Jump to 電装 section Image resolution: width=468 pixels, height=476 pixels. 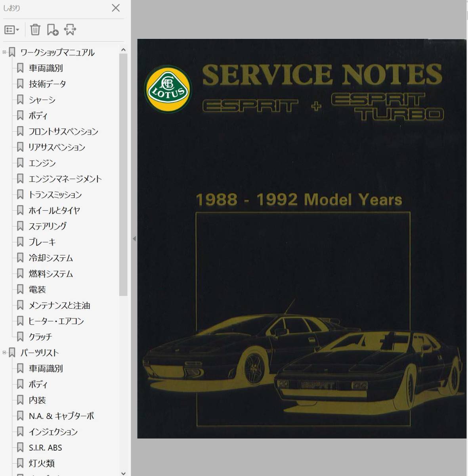pos(37,290)
